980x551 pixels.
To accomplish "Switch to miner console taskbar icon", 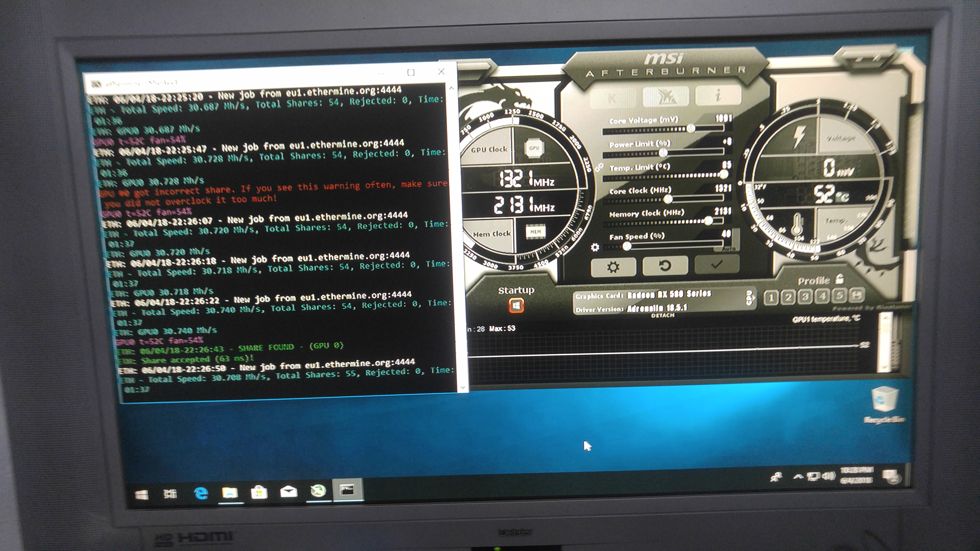I will (x=348, y=490).
